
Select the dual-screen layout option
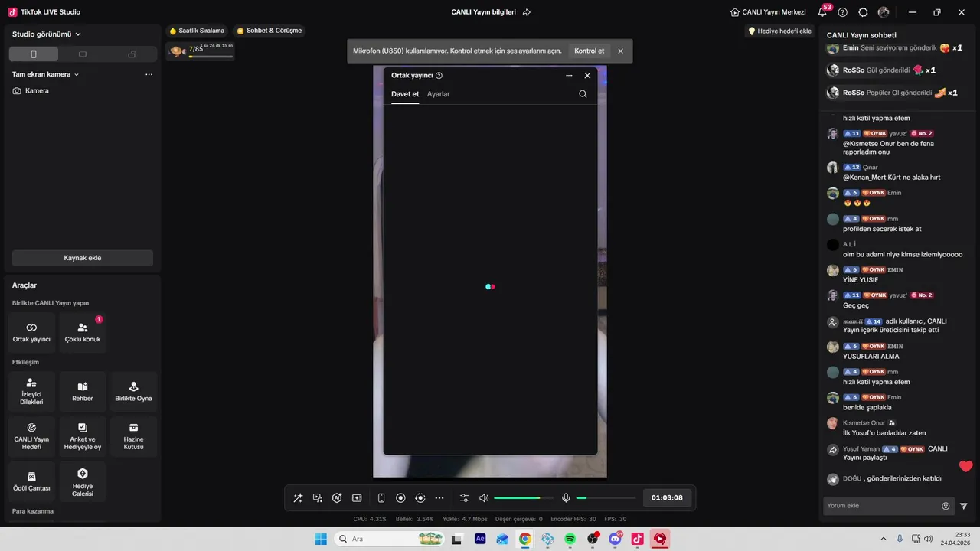point(132,54)
